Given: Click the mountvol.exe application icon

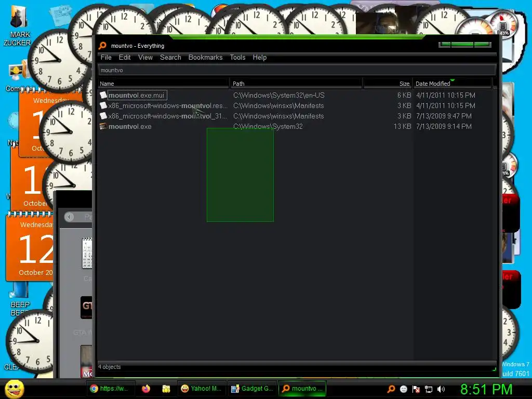Looking at the screenshot, I should point(103,126).
